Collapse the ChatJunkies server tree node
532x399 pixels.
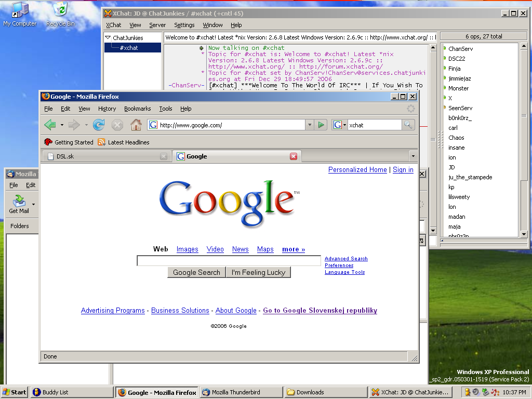(x=108, y=37)
